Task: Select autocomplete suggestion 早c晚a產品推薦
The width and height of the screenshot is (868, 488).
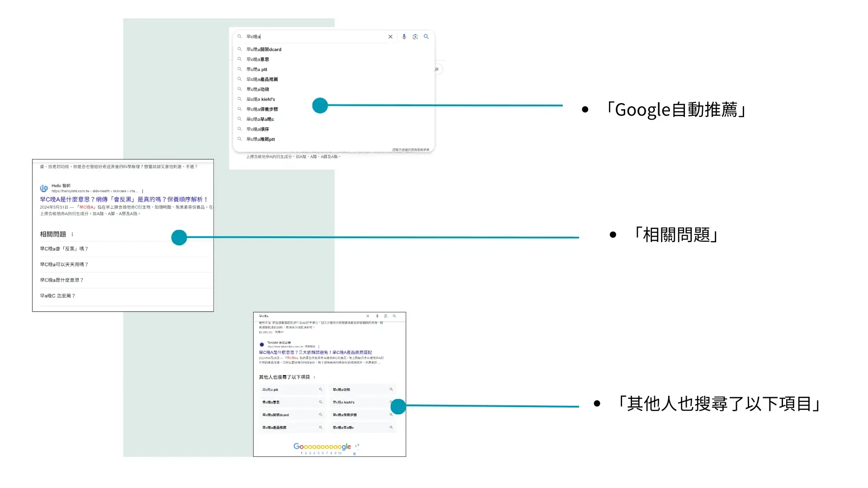Action: [x=334, y=79]
